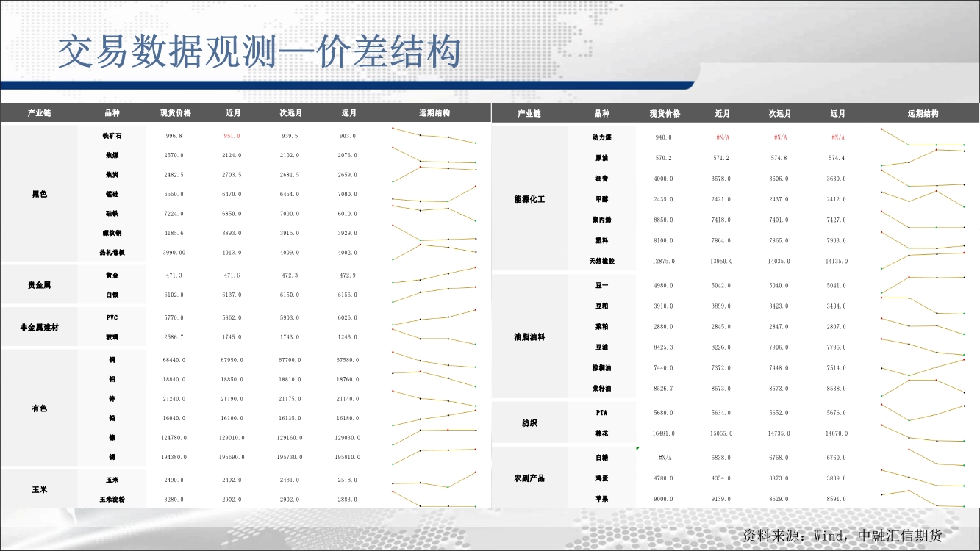Click the 油脂油料 category cell
The height and width of the screenshot is (551, 980).
529,336
